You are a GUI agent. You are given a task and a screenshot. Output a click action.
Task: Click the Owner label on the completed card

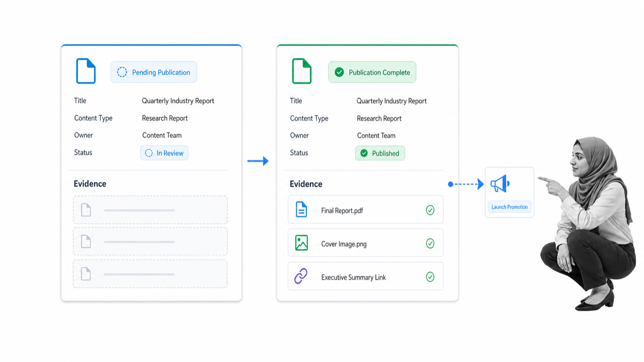point(299,136)
